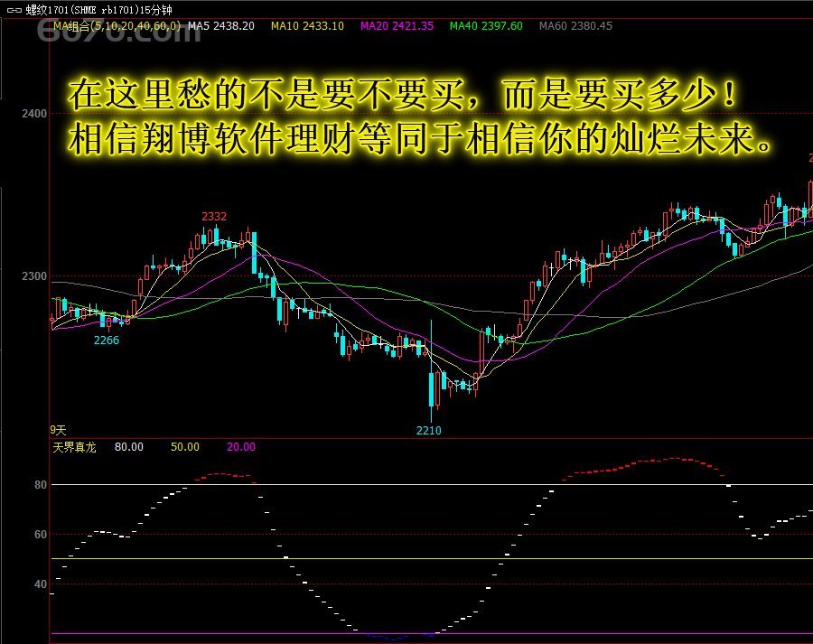Click the 2266 low price label
The width and height of the screenshot is (813, 644).
(107, 341)
